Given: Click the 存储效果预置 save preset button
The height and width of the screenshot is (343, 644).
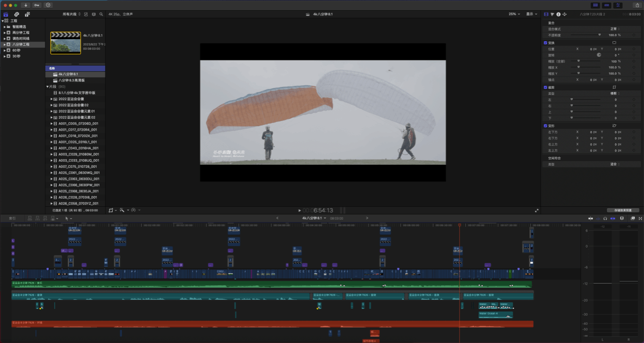Looking at the screenshot, I should point(623,210).
